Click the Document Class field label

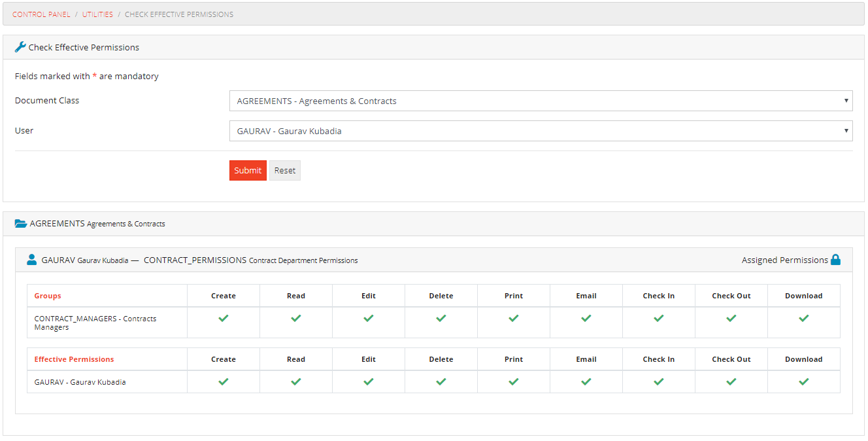[x=47, y=100]
